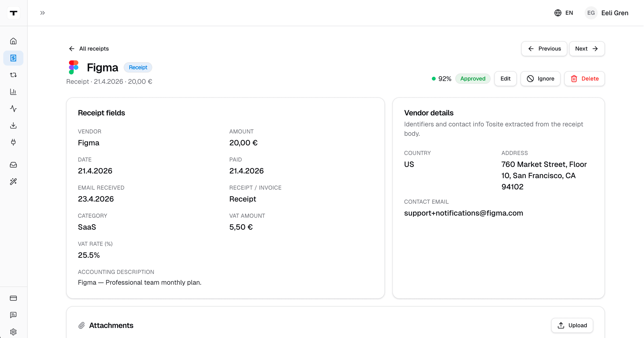Go to Previous receipt
The width and height of the screenshot is (644, 338).
pyautogui.click(x=544, y=49)
